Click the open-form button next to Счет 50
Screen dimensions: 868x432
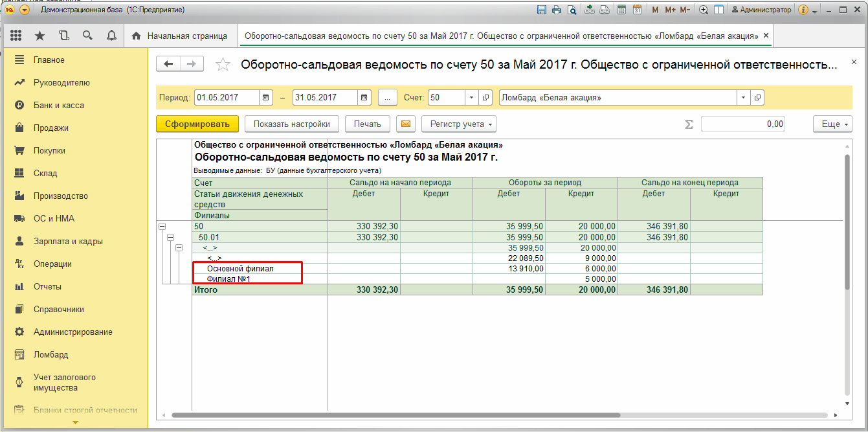[486, 98]
